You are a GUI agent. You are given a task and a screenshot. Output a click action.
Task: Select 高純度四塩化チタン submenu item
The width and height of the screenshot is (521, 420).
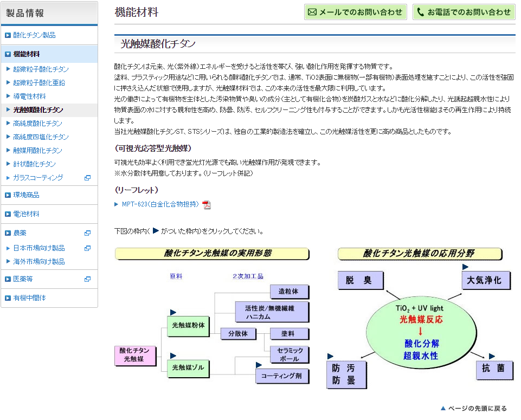pyautogui.click(x=41, y=137)
